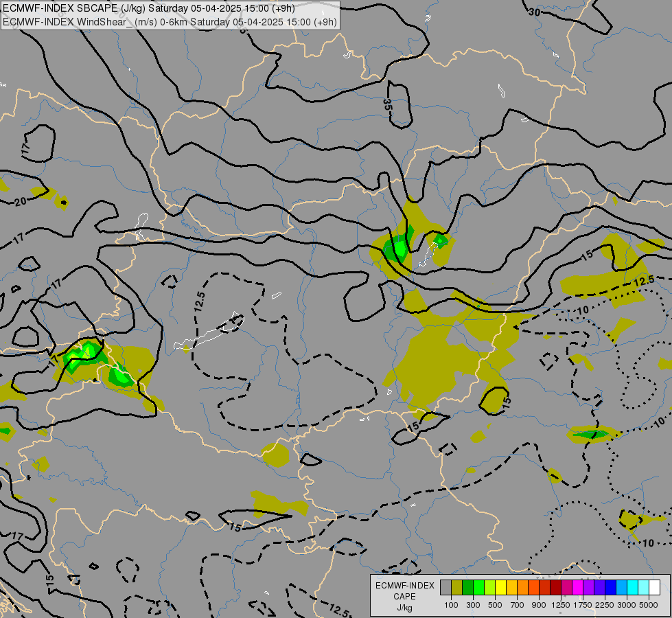Click the 1750 legend tick value
The image size is (672, 618).
[583, 605]
